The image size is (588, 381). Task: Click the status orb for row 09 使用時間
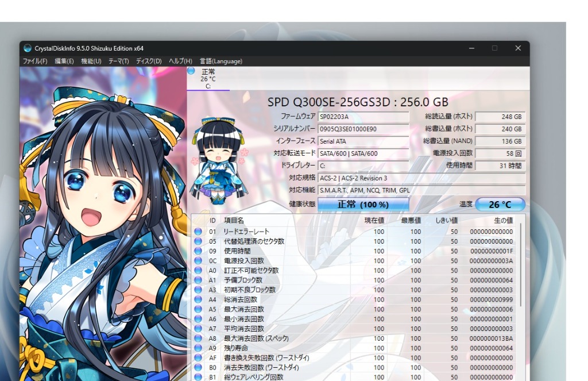[198, 251]
